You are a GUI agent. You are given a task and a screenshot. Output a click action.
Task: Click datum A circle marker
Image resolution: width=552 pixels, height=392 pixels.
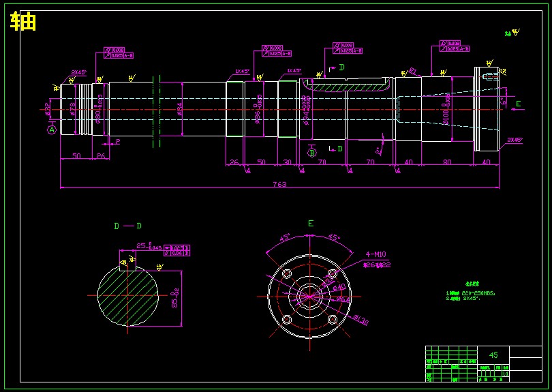[52, 130]
